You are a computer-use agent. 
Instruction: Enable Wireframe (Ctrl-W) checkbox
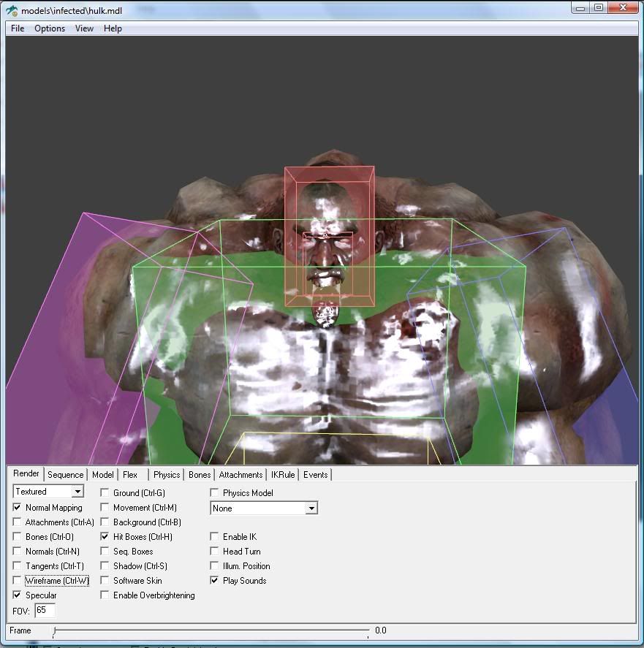[x=17, y=581]
